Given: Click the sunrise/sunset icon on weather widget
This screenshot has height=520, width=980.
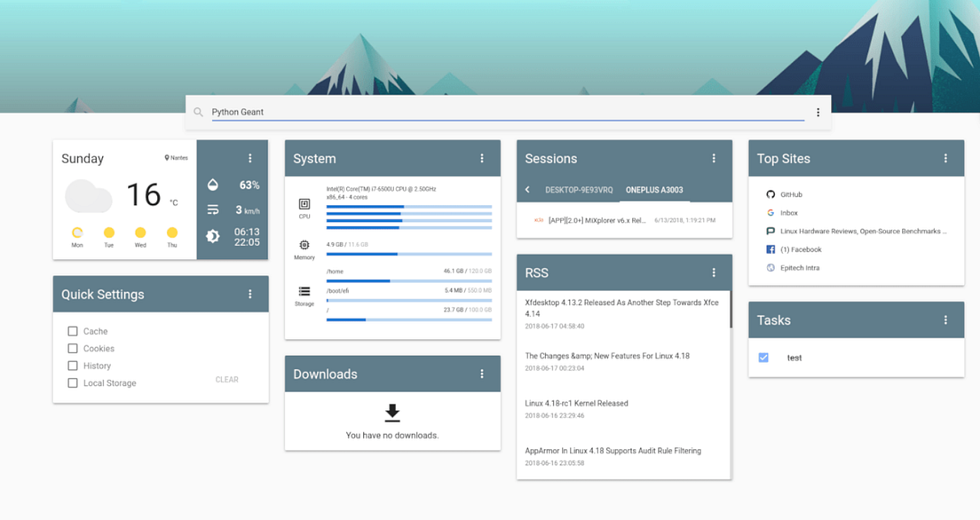Looking at the screenshot, I should click(x=213, y=237).
